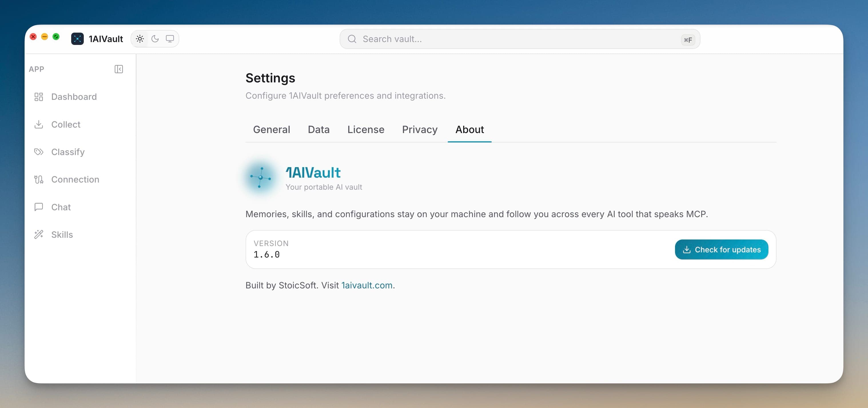Switch to dark theme with the moon icon
The height and width of the screenshot is (408, 868).
click(x=155, y=39)
